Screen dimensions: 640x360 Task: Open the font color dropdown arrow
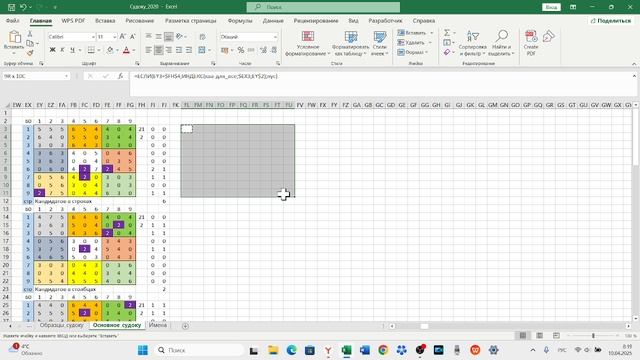coord(133,50)
